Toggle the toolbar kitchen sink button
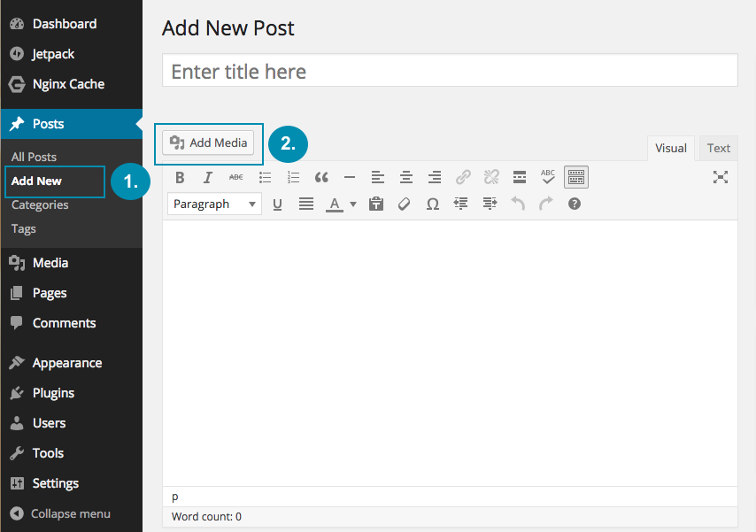 click(576, 177)
